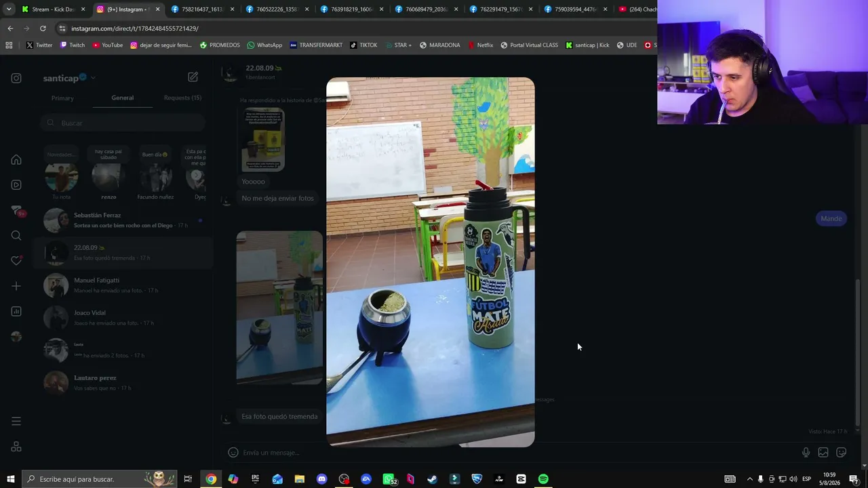Click the ESP language indicator
Viewport: 868px width, 488px height.
click(x=806, y=479)
